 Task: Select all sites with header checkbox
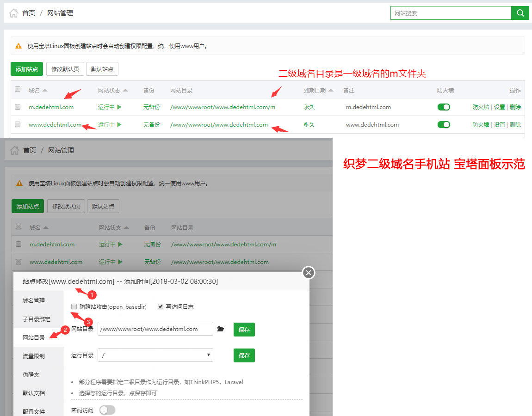click(x=18, y=90)
